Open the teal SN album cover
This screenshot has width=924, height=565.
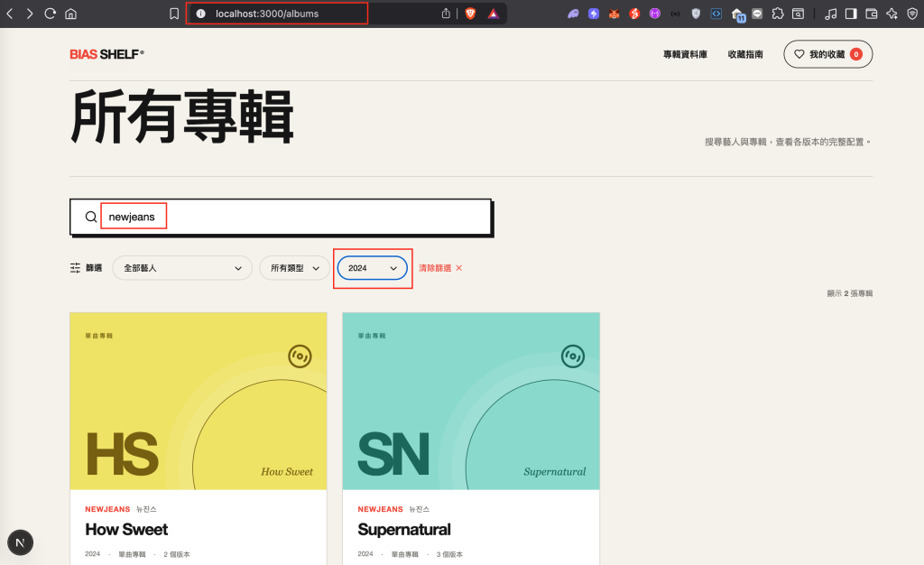point(471,402)
